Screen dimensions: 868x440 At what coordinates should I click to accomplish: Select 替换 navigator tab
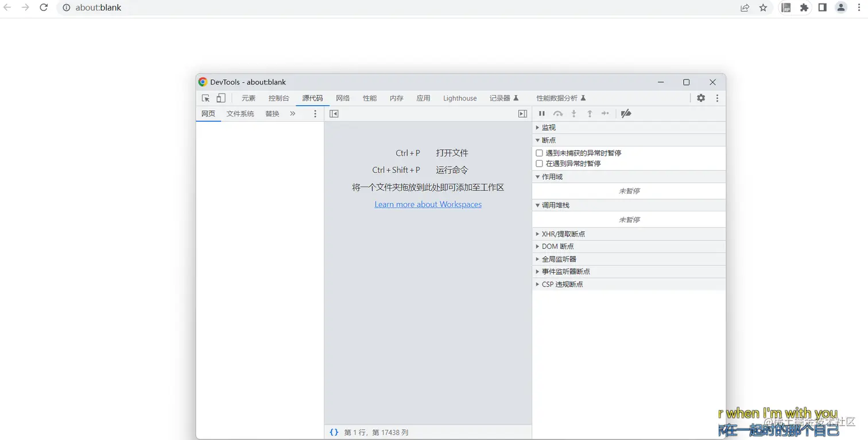(x=272, y=114)
